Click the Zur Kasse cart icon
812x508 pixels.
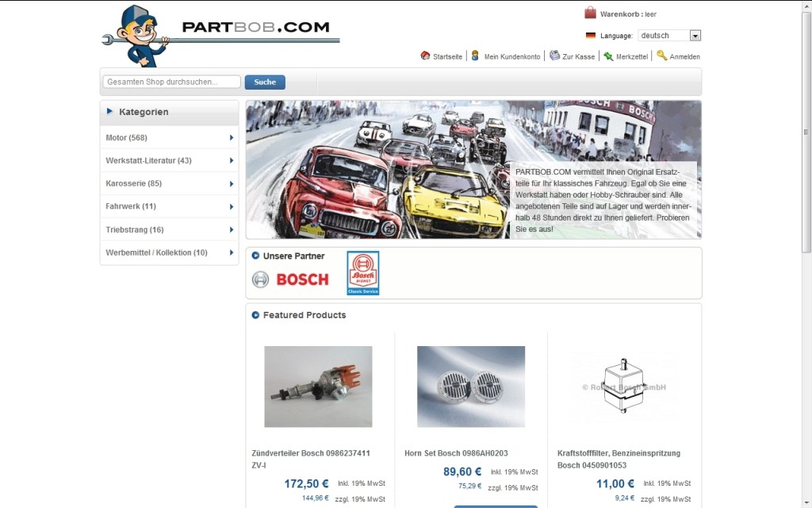click(x=555, y=56)
